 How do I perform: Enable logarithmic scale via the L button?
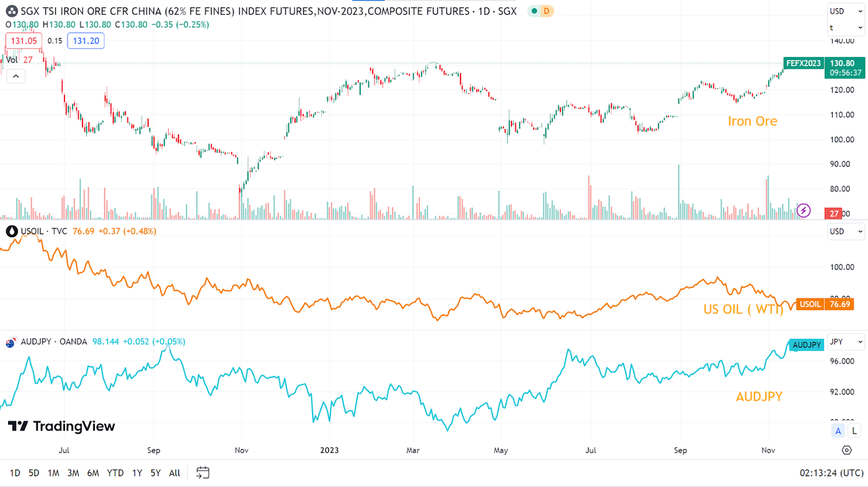[x=854, y=430]
